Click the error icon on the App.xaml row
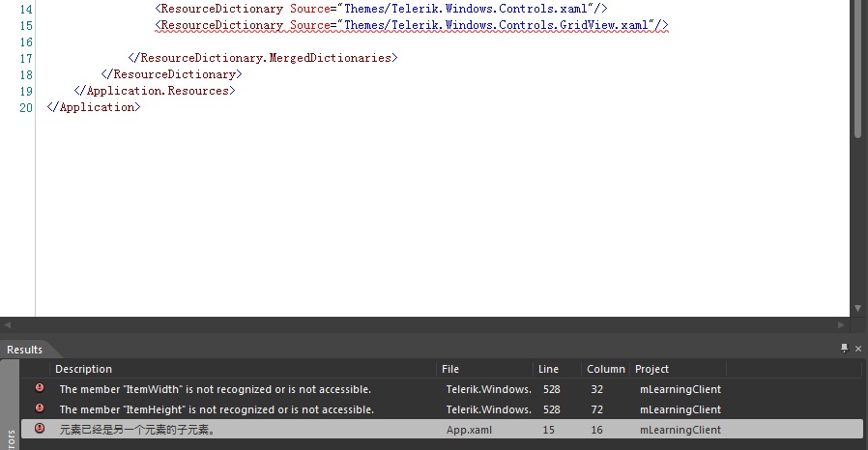Screen dimensions: 868x450 click(x=40, y=429)
